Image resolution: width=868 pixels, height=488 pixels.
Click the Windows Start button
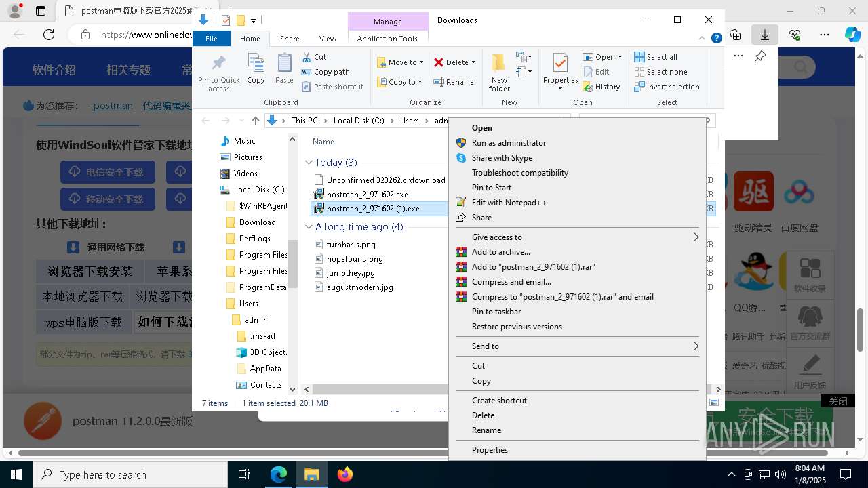tap(16, 474)
